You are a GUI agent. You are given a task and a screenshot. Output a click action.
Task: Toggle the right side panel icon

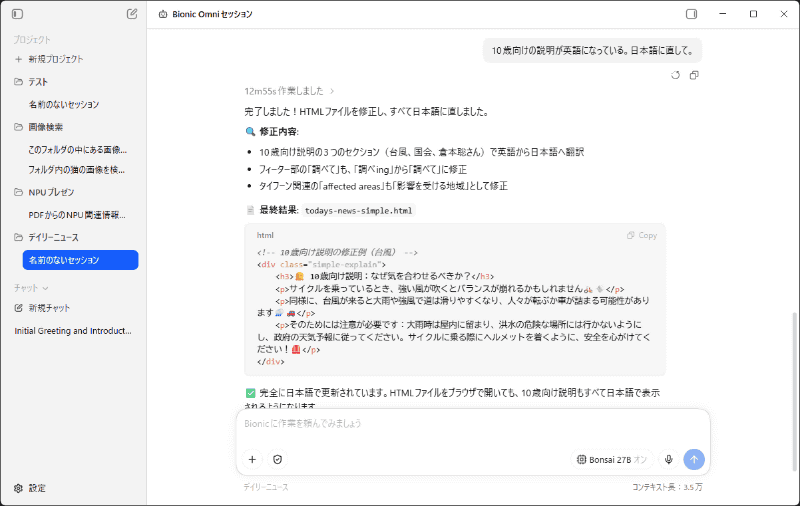(691, 14)
